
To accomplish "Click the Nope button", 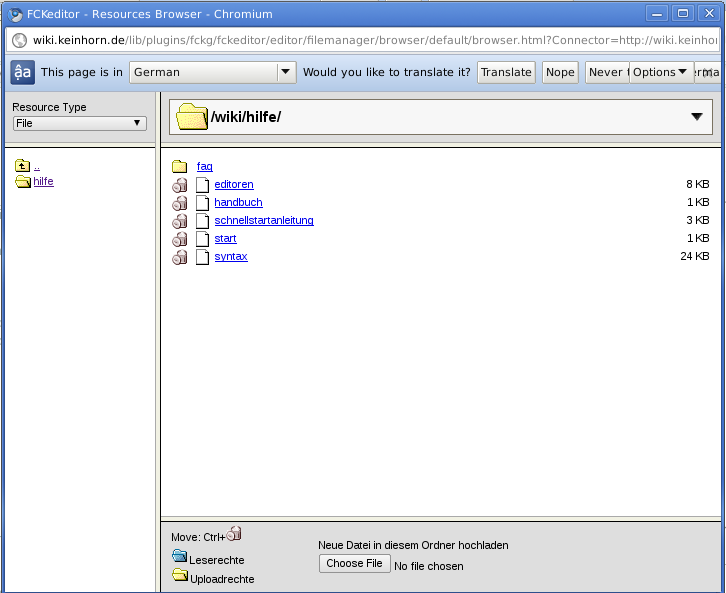I will click(x=560, y=72).
